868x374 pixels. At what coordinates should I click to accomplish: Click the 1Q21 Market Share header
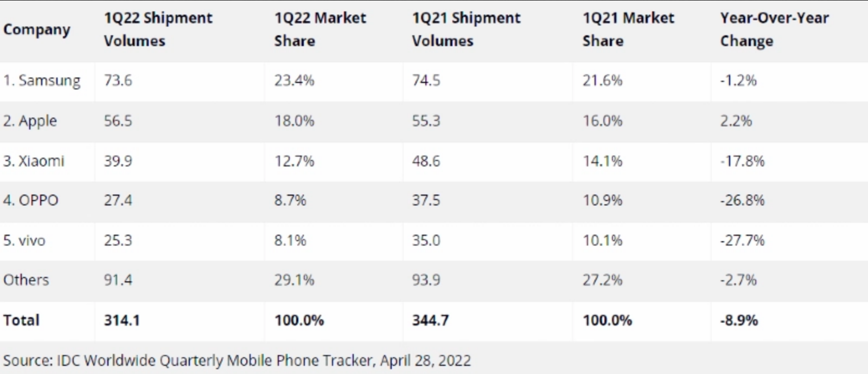(x=628, y=29)
